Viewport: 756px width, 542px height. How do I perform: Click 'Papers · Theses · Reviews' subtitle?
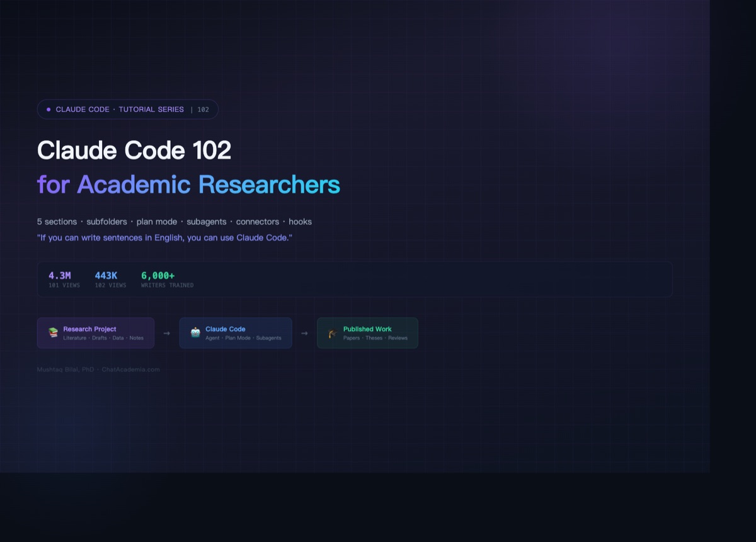(x=375, y=338)
